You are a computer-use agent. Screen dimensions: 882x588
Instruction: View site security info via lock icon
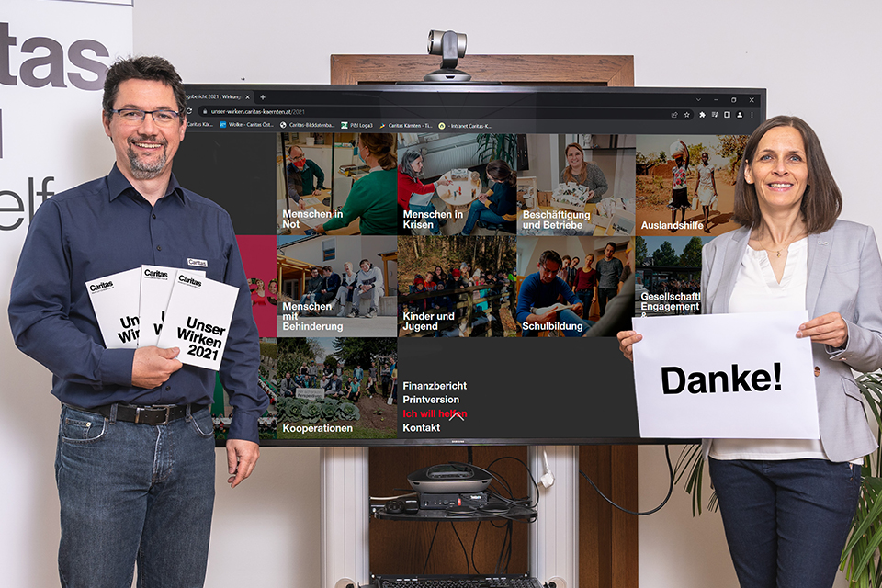[205, 111]
